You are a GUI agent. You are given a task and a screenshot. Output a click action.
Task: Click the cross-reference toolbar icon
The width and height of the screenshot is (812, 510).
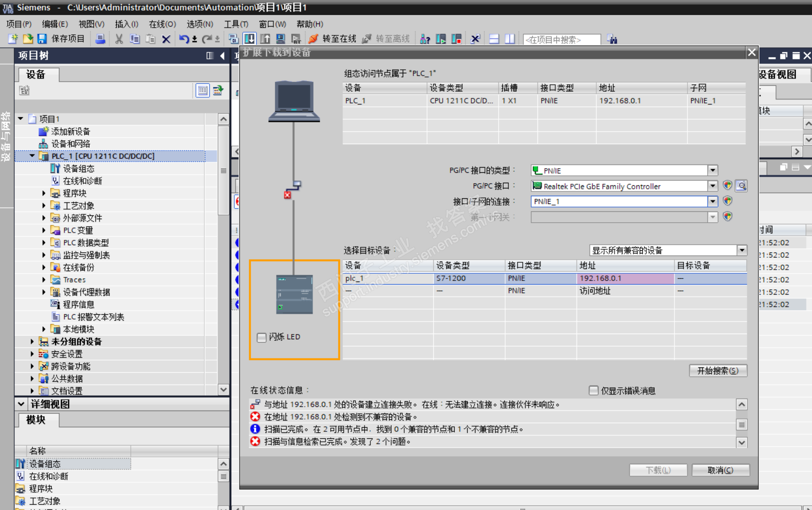(475, 39)
